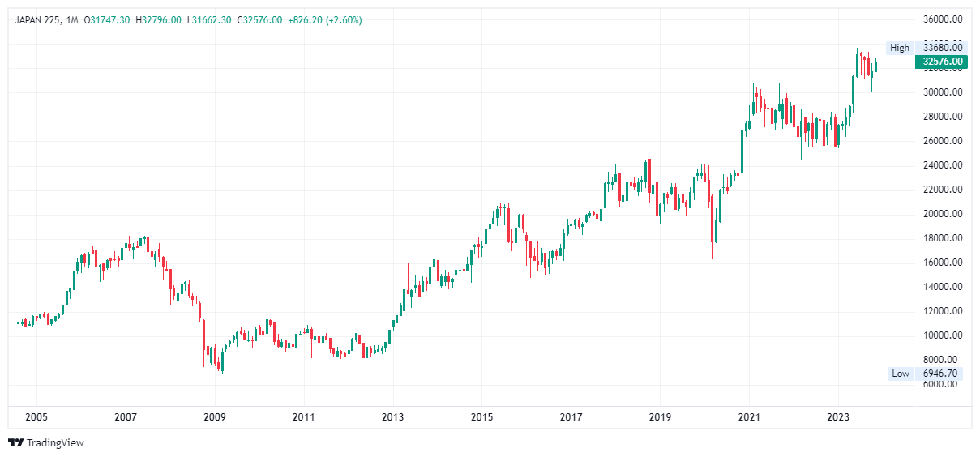The image size is (980, 457).
Task: Click the green current price label
Action: click(x=940, y=62)
